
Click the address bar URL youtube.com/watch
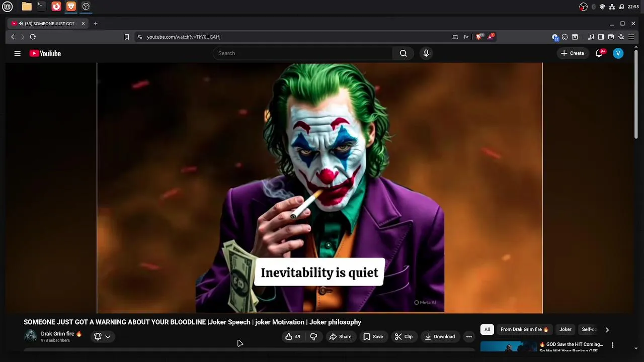[184, 37]
